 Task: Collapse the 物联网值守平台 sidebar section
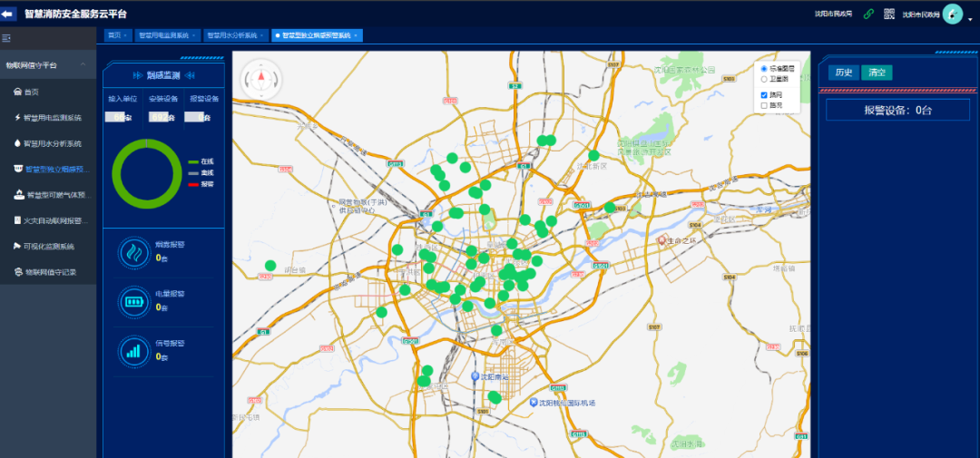[x=83, y=64]
